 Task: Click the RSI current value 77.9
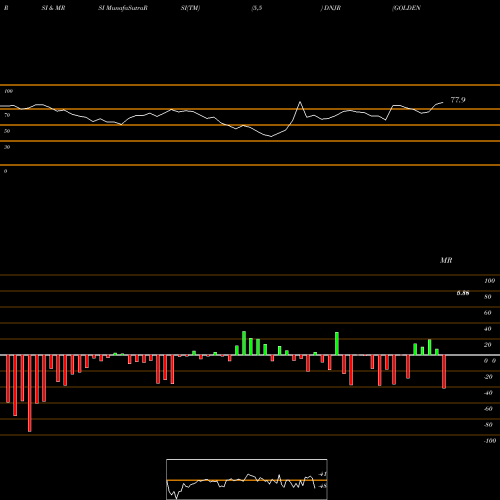[458, 100]
